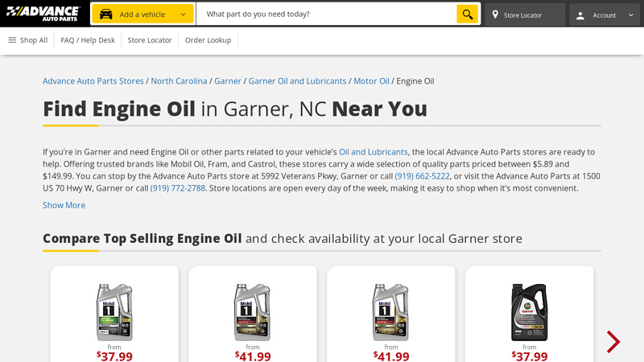Screen dimensions: 644x362
Task: Go to FAQ / Help Desk
Action: click(88, 40)
